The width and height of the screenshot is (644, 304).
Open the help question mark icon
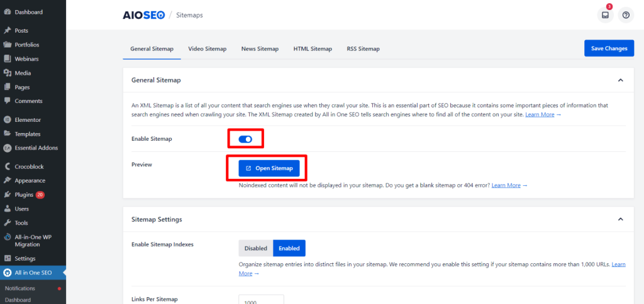(x=626, y=15)
